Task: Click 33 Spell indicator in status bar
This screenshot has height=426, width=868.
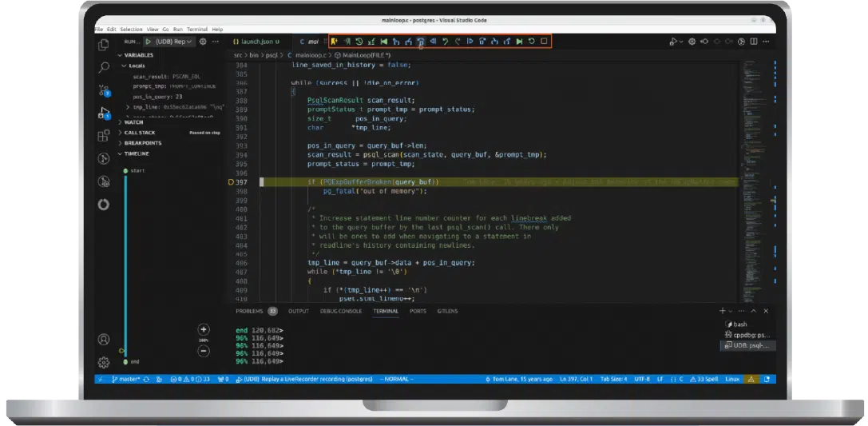Action: pyautogui.click(x=704, y=380)
